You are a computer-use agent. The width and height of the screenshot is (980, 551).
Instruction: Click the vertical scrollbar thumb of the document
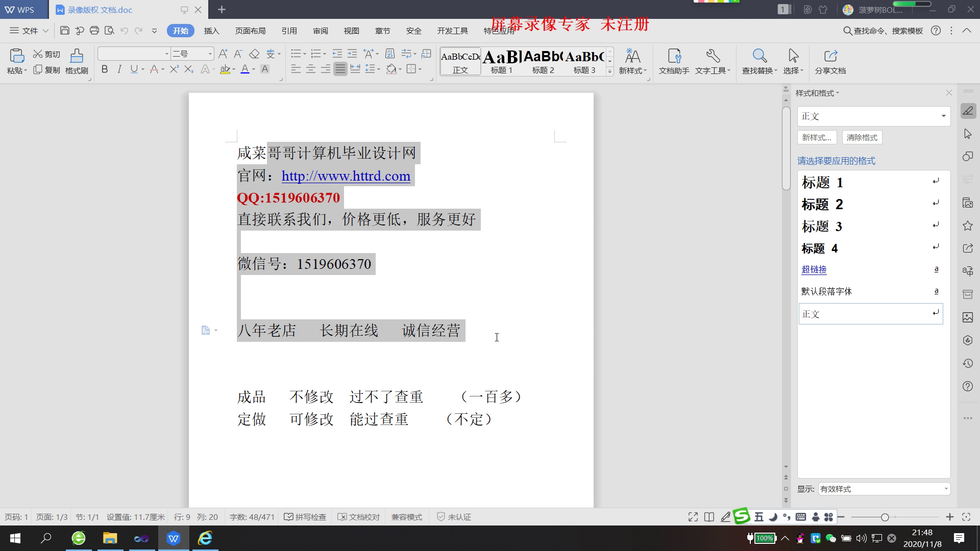(786, 148)
